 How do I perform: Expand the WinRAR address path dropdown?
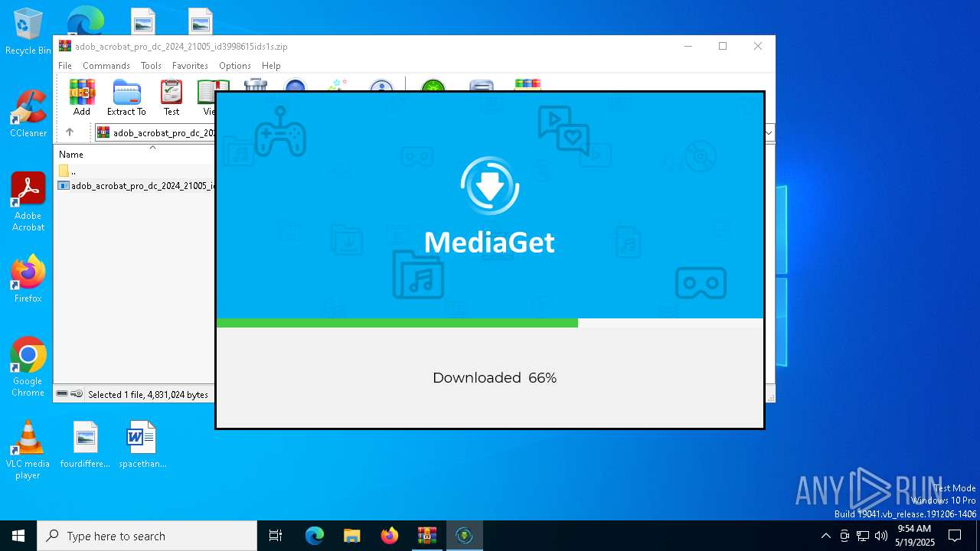tap(769, 132)
